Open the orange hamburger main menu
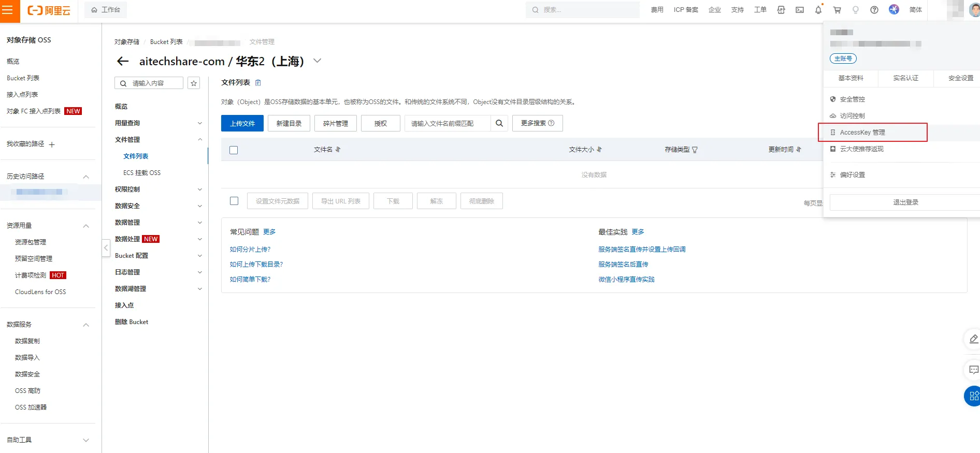Viewport: 980px width, 453px height. (x=8, y=10)
